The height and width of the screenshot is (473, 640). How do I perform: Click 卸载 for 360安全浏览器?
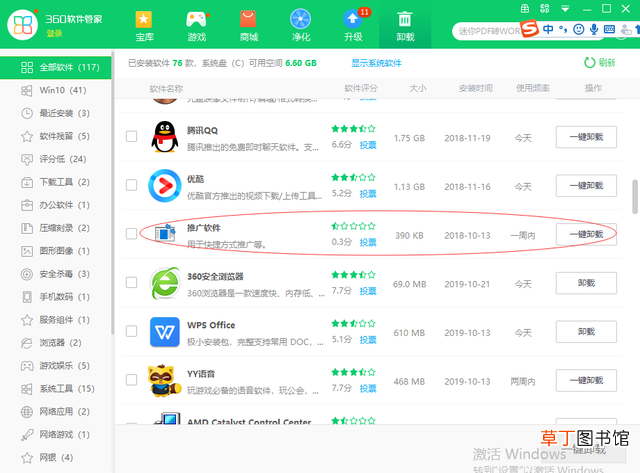point(586,283)
